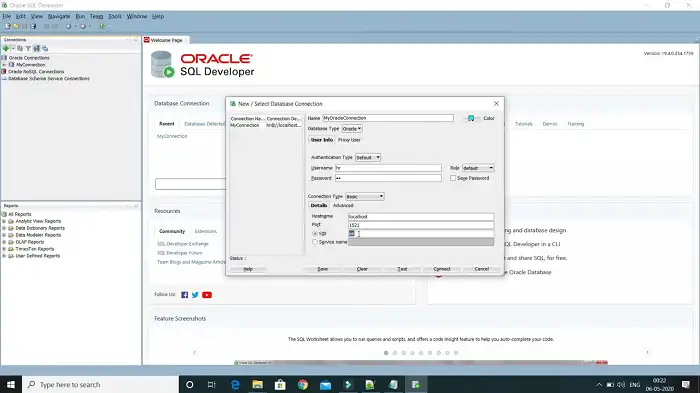700x393 pixels.
Task: Click the Test button
Action: (x=402, y=269)
